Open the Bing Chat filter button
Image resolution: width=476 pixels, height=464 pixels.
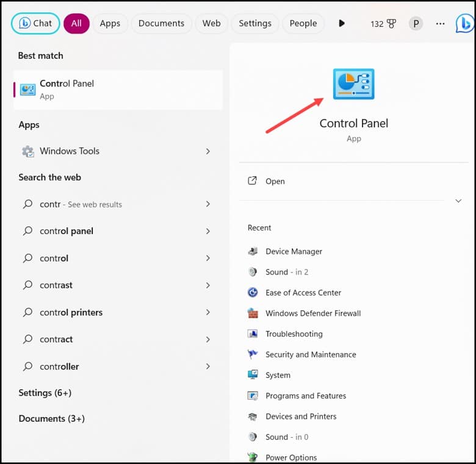coord(35,23)
